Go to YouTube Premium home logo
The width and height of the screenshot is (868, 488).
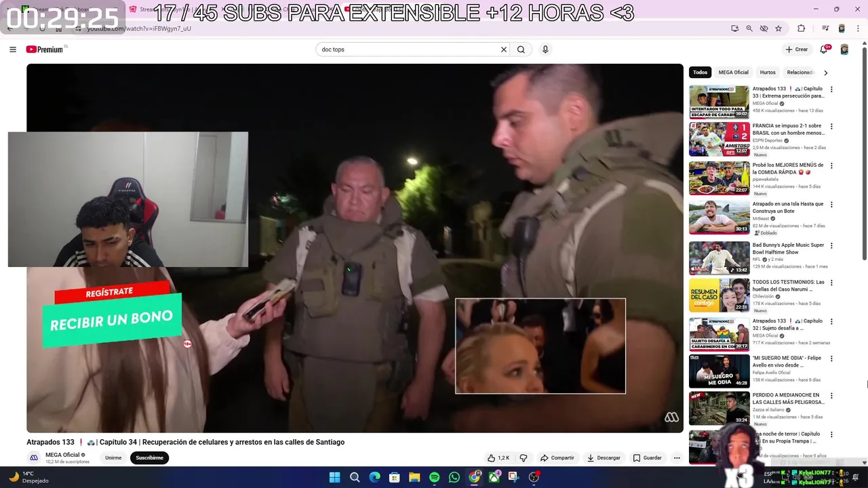pyautogui.click(x=45, y=49)
